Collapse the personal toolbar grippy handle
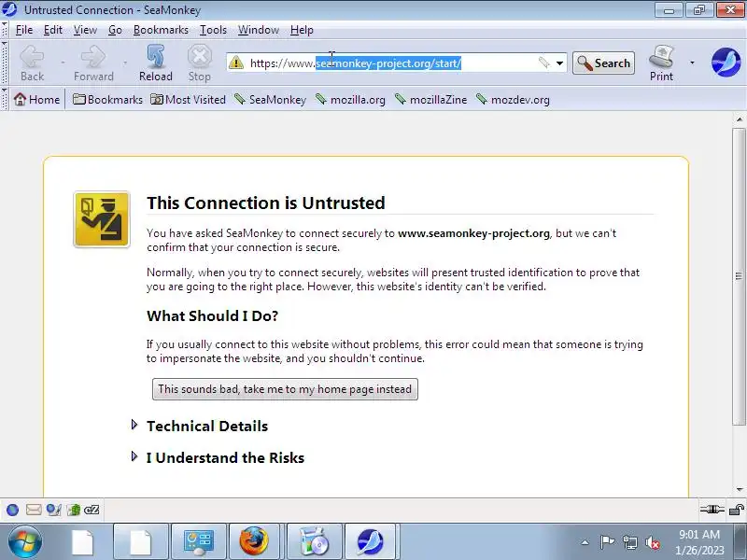Image resolution: width=747 pixels, height=560 pixels. [5, 99]
